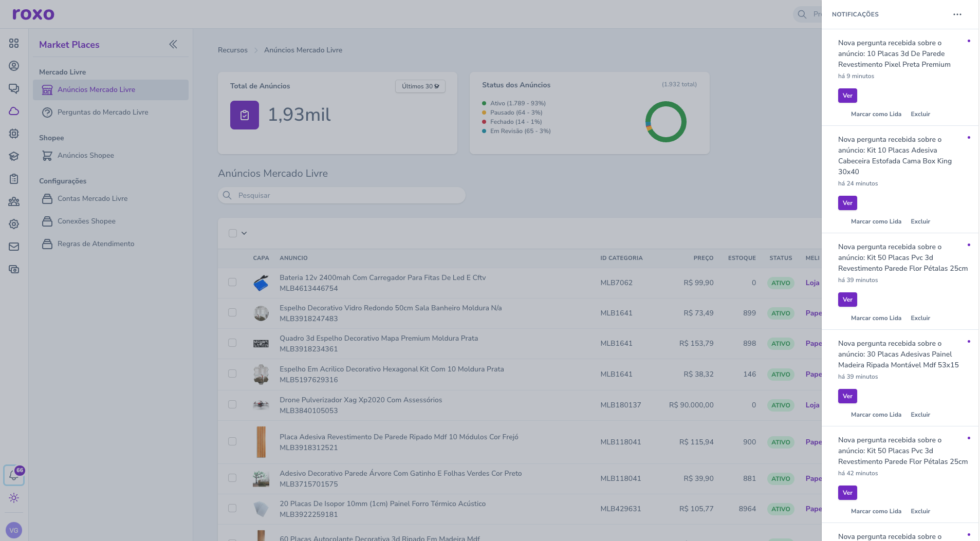Open the envelope mail icon in left rail
Image resolution: width=980 pixels, height=541 pixels.
(x=14, y=247)
